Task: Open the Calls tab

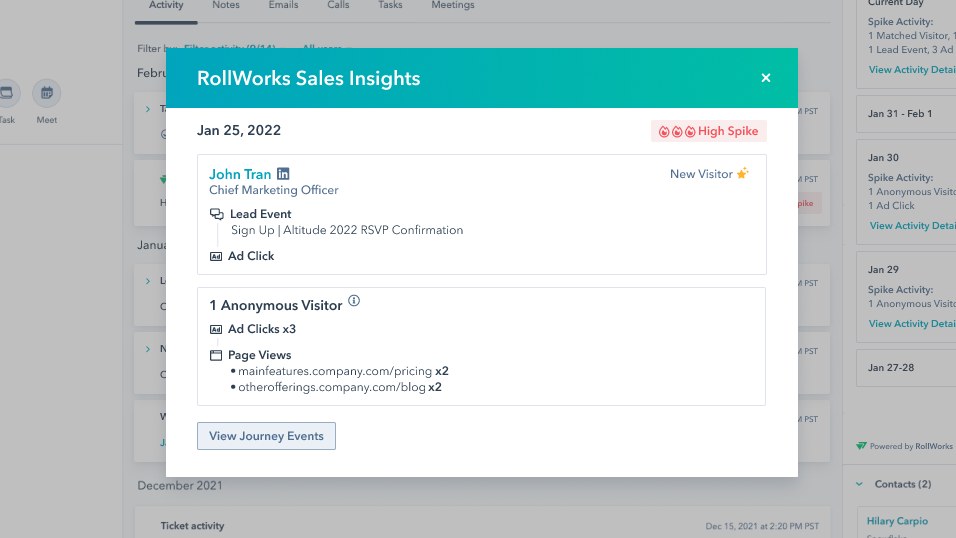Action: click(338, 5)
